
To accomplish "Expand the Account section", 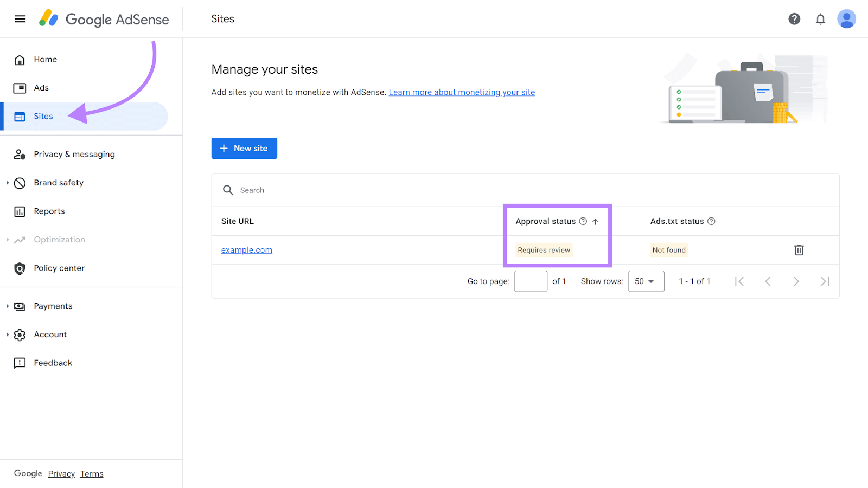I will [x=50, y=334].
